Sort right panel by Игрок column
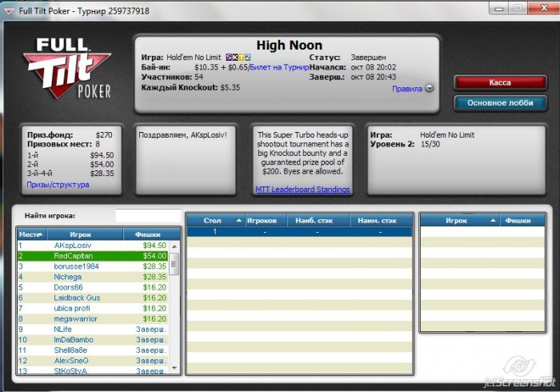 click(460, 221)
